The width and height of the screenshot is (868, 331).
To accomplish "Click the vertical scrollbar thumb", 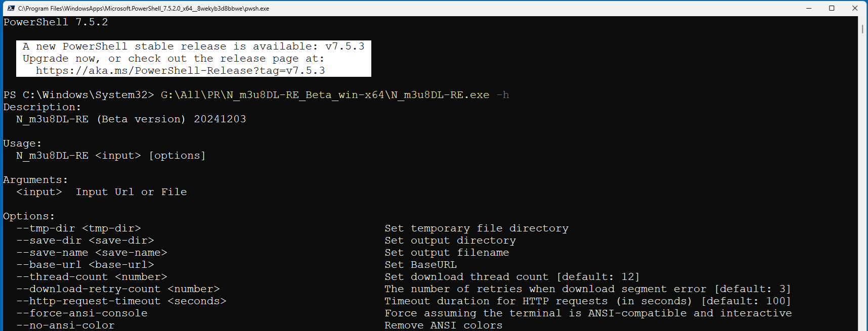I will click(862, 29).
